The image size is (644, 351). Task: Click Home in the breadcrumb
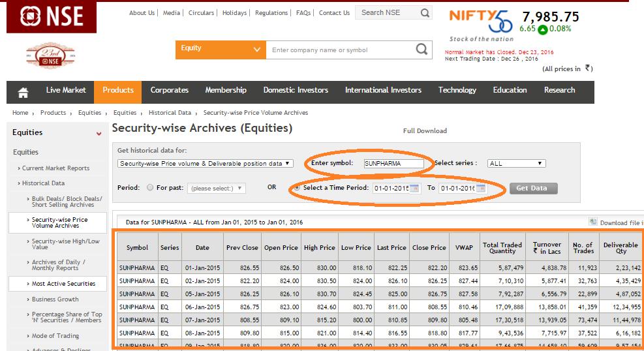[20, 112]
